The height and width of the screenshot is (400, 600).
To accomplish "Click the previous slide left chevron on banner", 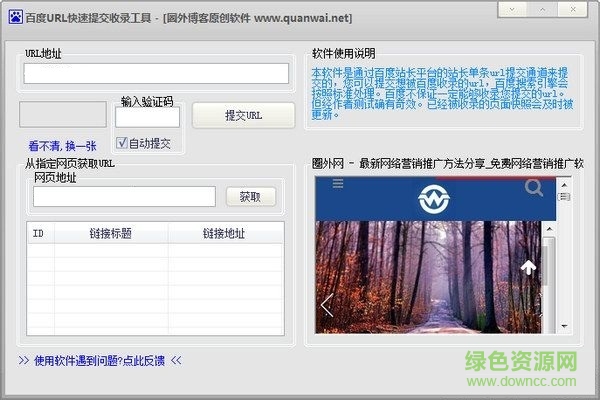I will [x=327, y=305].
